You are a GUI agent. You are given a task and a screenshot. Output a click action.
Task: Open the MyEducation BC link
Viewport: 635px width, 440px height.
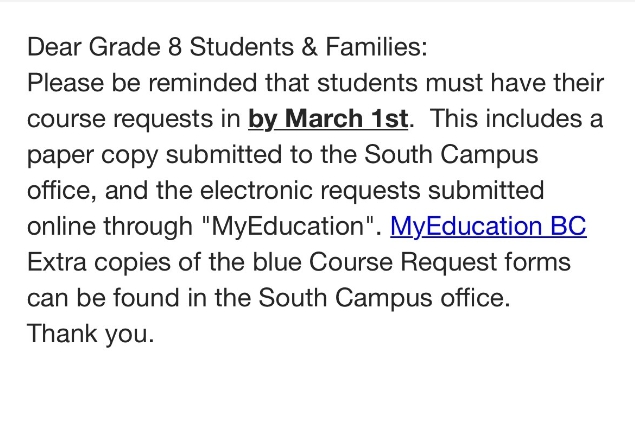pyautogui.click(x=488, y=226)
